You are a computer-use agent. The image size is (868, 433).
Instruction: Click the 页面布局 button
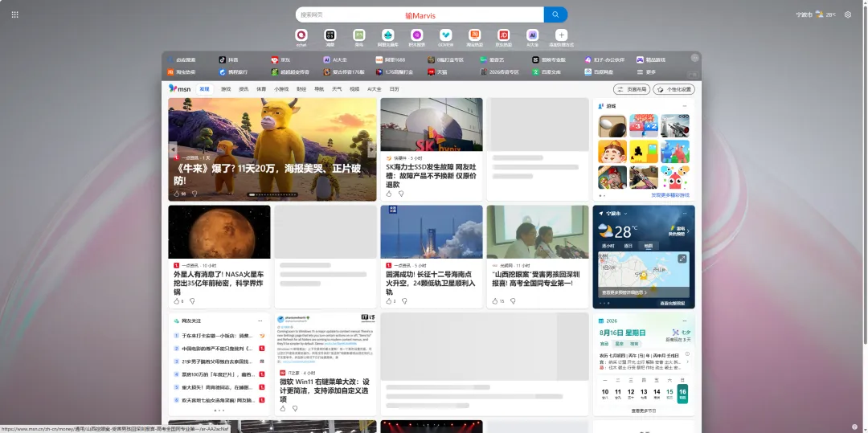coord(632,89)
